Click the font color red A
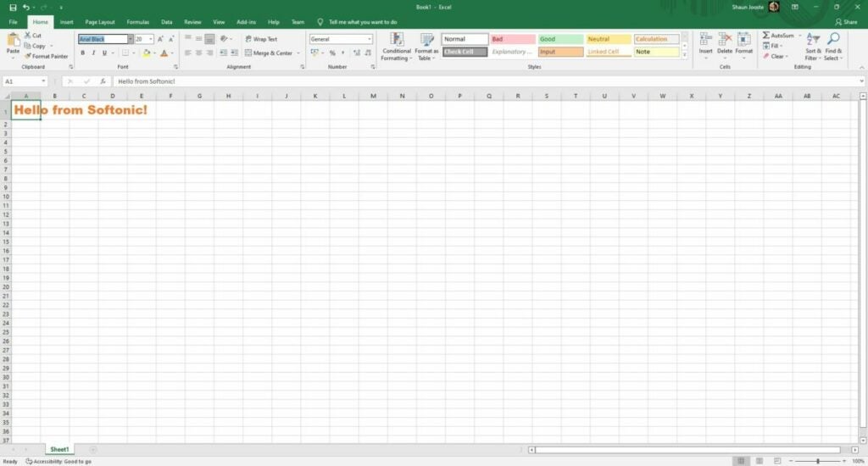868x466 pixels. [164, 53]
